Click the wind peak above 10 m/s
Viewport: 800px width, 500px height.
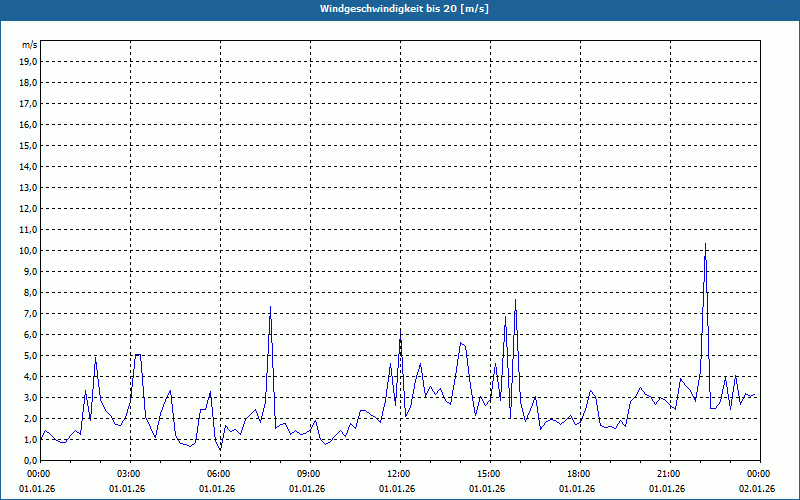(705, 244)
